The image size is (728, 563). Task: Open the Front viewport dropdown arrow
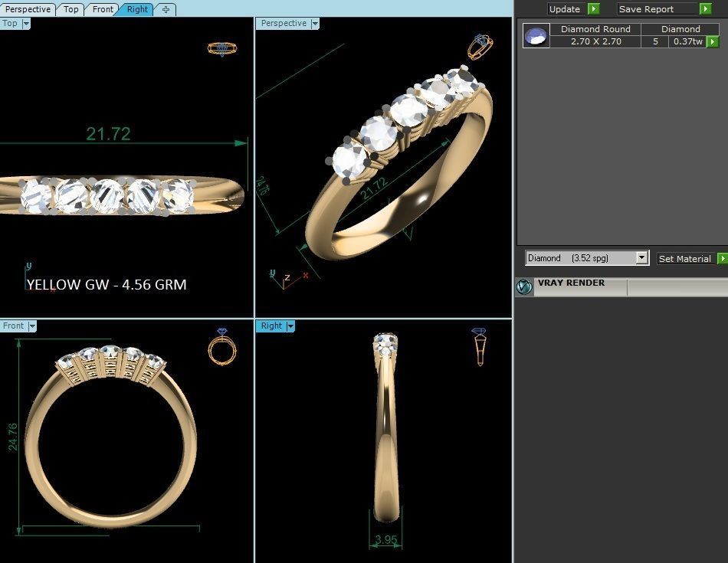click(x=32, y=326)
